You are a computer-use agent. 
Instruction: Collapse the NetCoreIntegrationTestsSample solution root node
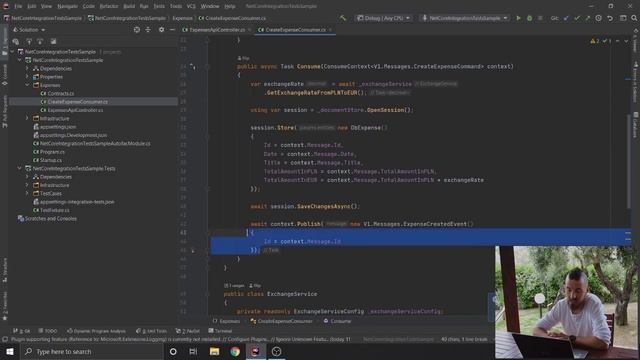point(12,52)
